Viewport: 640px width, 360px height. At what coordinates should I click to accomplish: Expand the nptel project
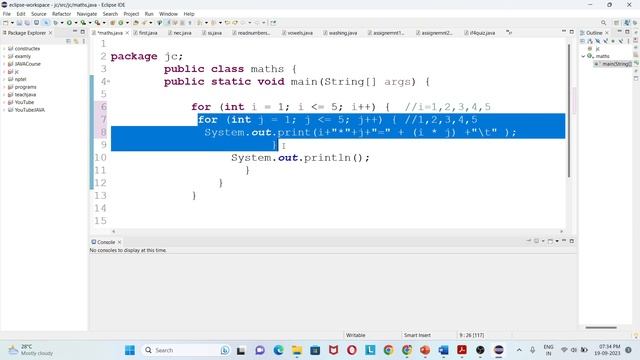point(4,79)
